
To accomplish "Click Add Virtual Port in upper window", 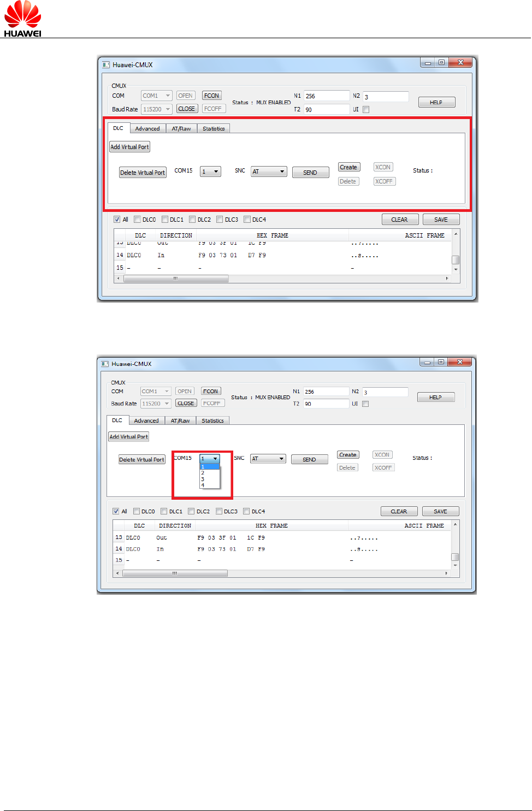I will pyautogui.click(x=129, y=147).
